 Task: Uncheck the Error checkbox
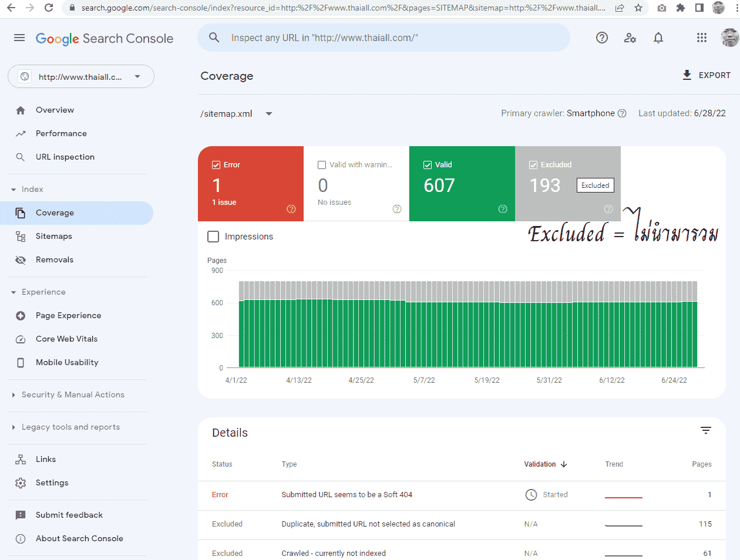[216, 165]
